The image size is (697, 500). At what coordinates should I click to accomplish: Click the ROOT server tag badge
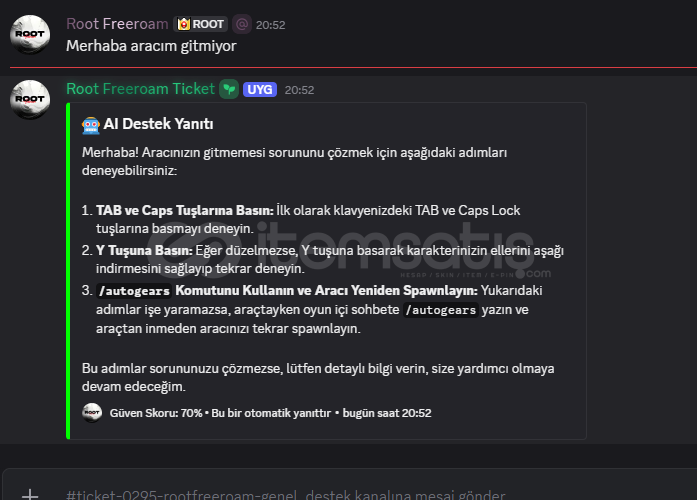point(200,24)
